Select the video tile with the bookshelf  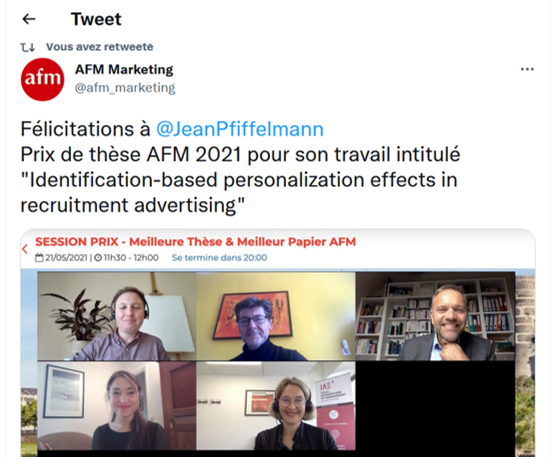[435, 316]
